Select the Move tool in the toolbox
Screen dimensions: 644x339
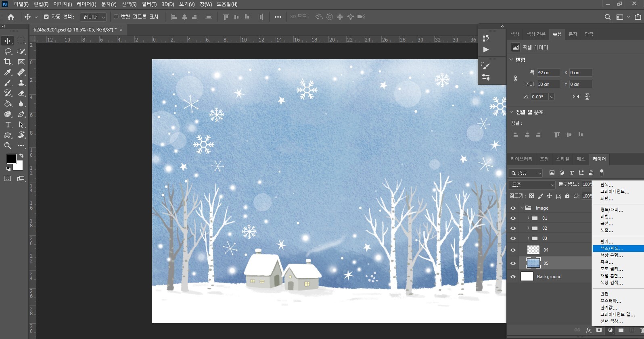pos(8,41)
